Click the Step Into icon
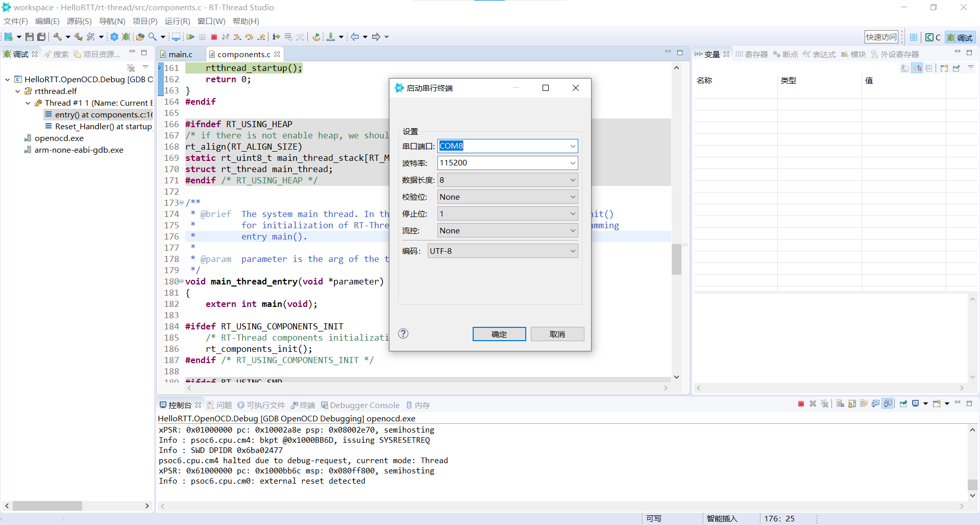 click(x=237, y=37)
